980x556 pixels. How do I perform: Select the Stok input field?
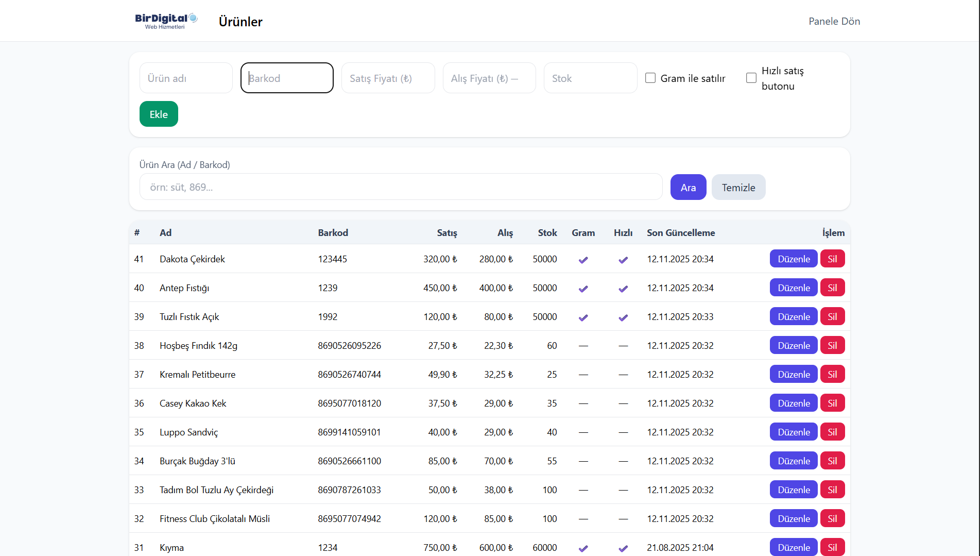pyautogui.click(x=590, y=78)
